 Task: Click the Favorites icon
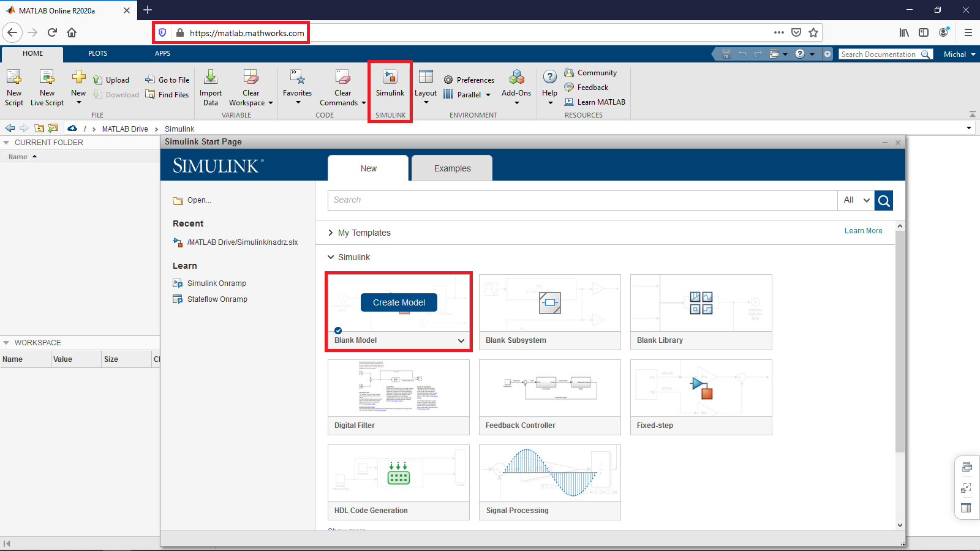click(x=297, y=77)
